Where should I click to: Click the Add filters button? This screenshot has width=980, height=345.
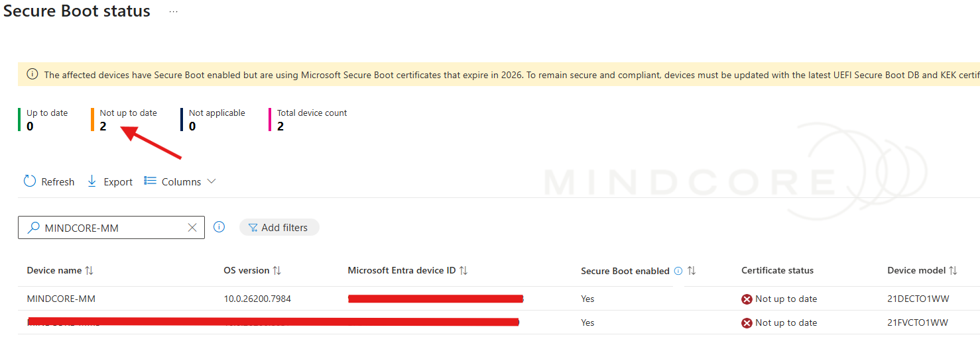(x=278, y=228)
